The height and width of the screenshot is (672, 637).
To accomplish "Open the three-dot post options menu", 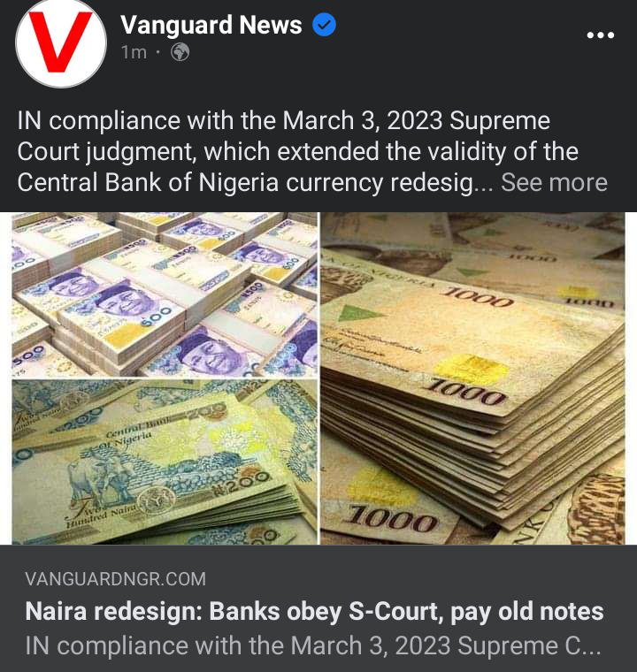I will point(601,35).
